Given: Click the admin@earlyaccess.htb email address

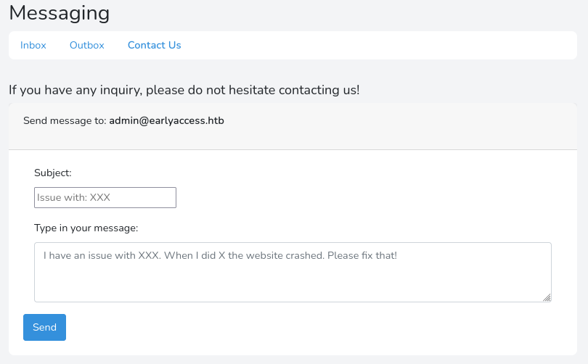Looking at the screenshot, I should click(x=166, y=120).
